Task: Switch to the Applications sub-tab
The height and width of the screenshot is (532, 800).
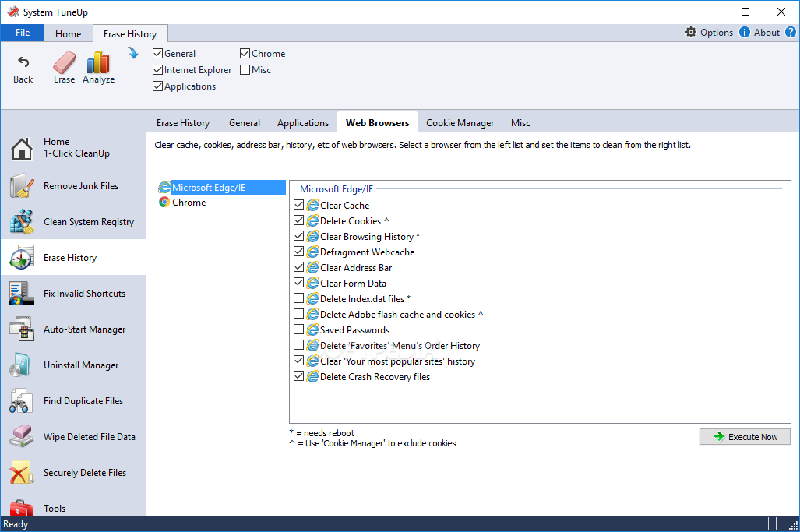Action: pos(303,123)
